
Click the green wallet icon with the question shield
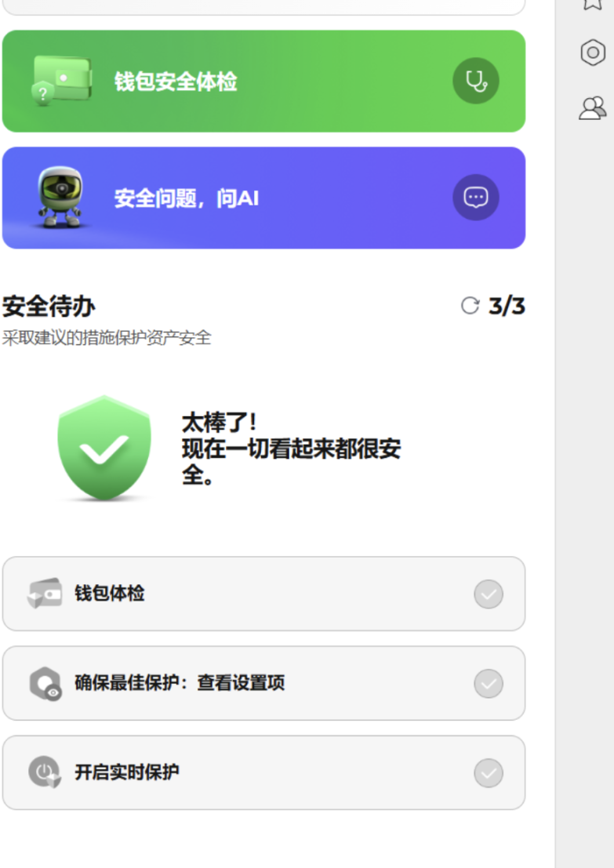coord(61,81)
